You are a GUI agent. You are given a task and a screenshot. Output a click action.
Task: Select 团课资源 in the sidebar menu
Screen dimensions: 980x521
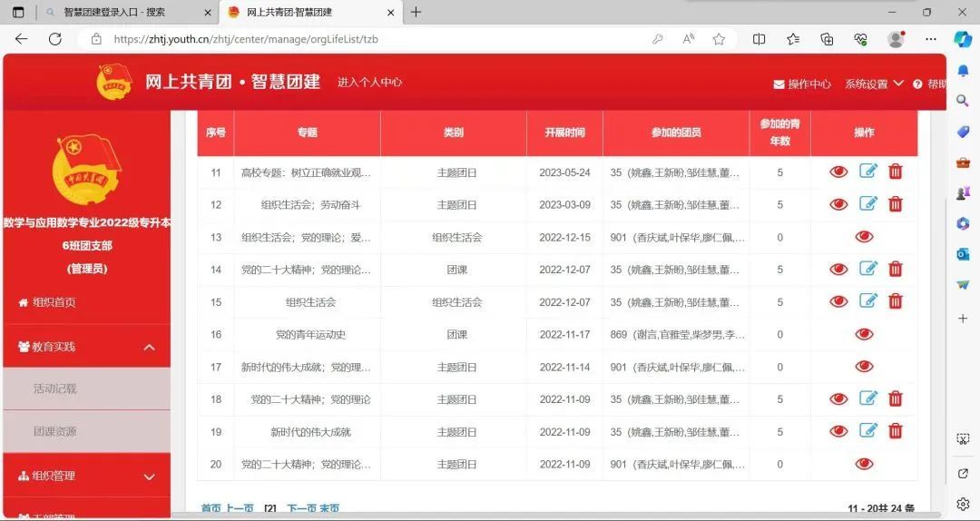(x=55, y=431)
